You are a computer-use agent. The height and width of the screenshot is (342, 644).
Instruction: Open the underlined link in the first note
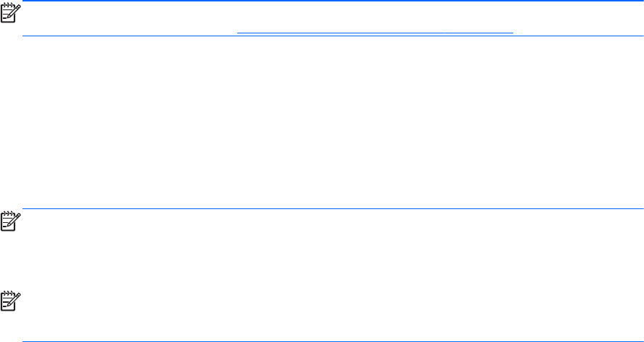click(x=375, y=33)
